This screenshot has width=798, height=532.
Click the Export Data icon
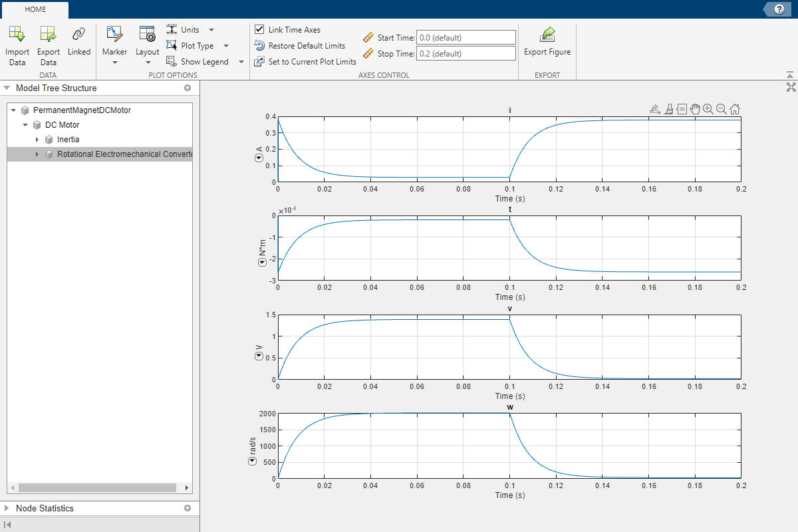[48, 35]
